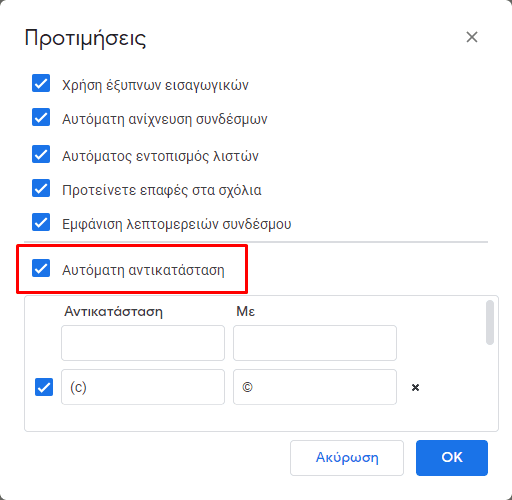The height and width of the screenshot is (500, 512).
Task: Untick the Εμφάνιση λεπτομερειών συνδέσμου checkbox
Action: point(41,222)
